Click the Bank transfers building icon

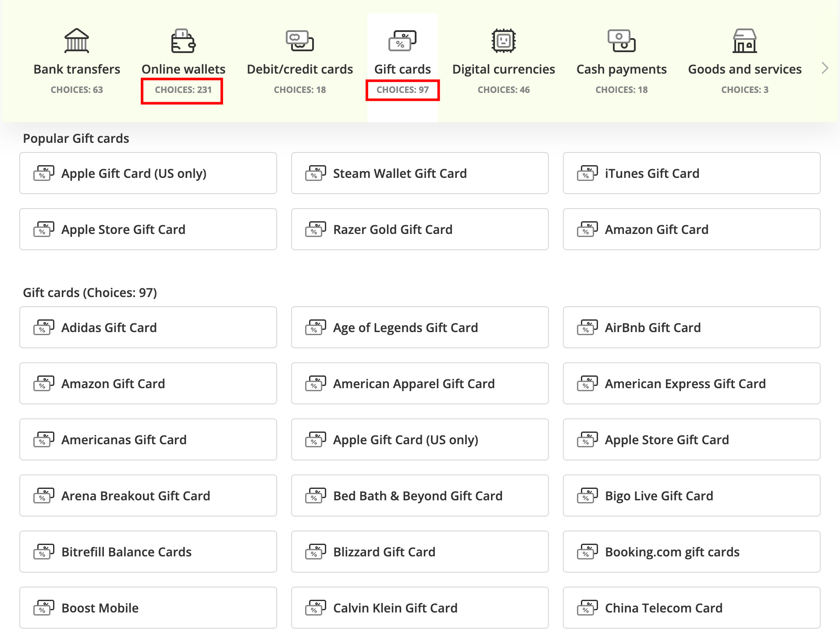(77, 41)
